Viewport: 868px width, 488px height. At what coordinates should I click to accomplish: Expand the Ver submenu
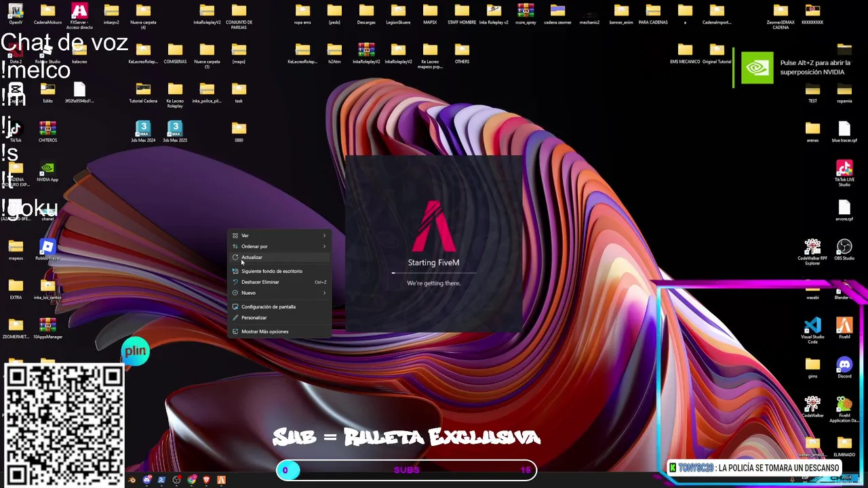click(279, 235)
